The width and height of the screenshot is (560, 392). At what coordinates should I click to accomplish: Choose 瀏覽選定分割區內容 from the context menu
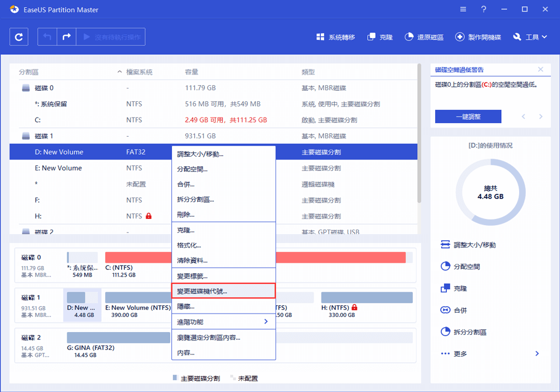tap(223, 337)
